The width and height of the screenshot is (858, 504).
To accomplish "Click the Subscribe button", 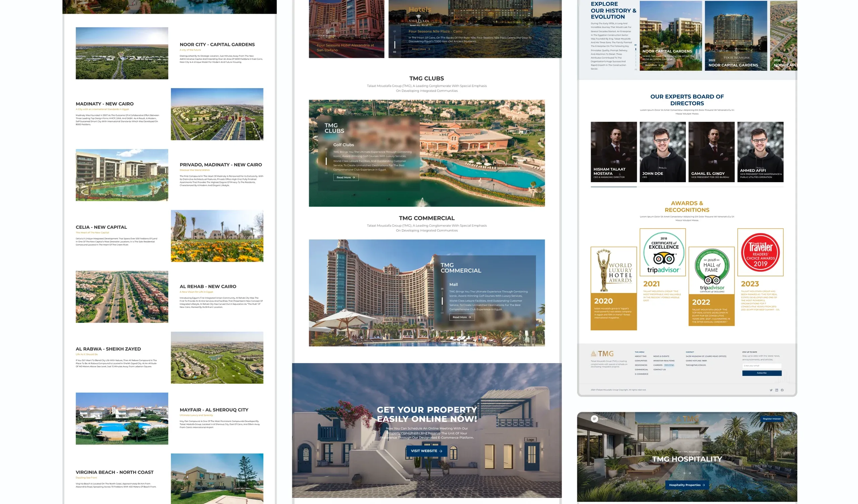I will pos(762,373).
